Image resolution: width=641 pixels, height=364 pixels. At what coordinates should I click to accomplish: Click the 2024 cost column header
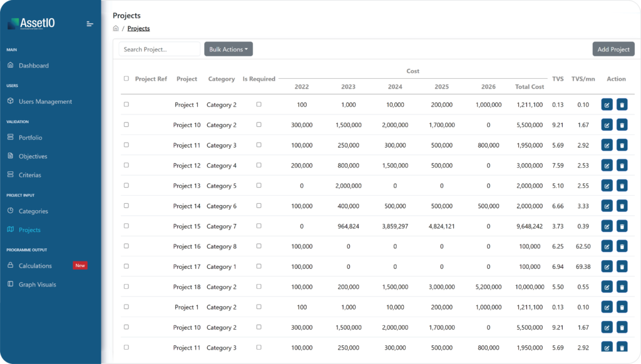(x=395, y=86)
